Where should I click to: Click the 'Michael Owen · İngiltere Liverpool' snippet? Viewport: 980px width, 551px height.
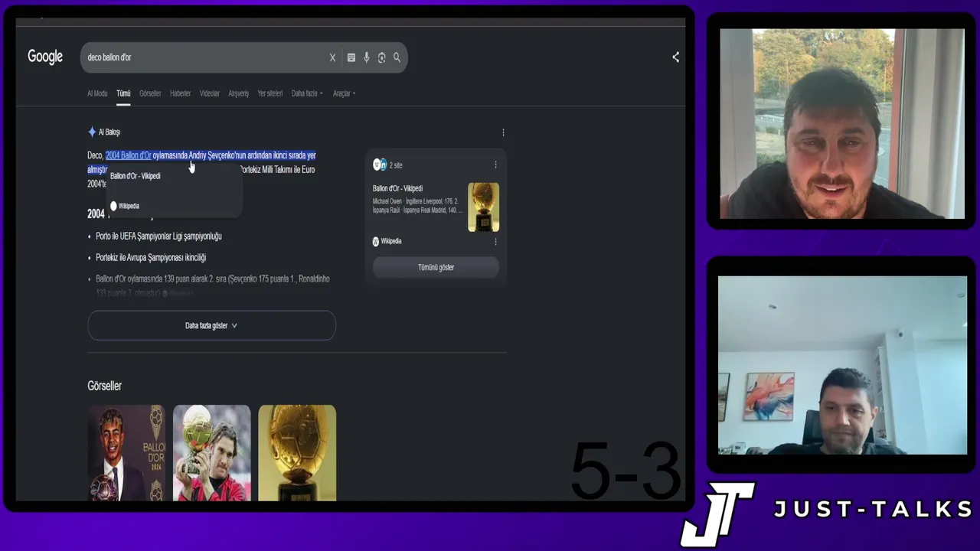(417, 206)
